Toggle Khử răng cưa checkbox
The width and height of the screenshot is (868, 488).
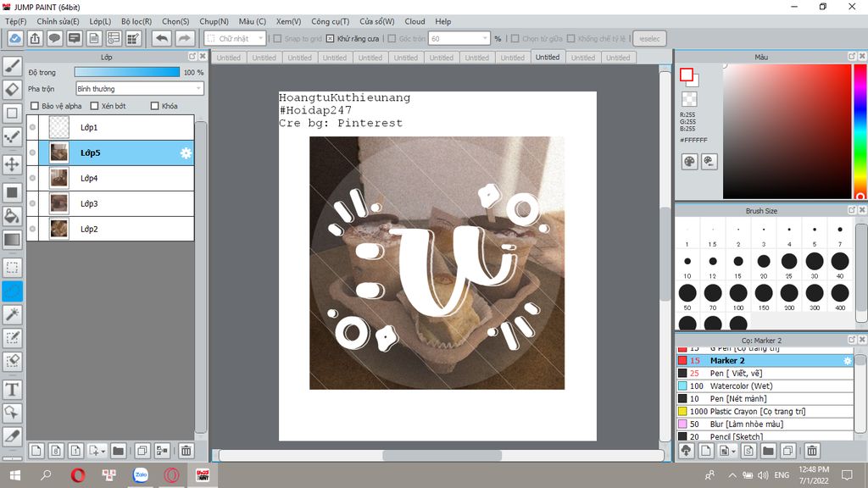[x=330, y=39]
